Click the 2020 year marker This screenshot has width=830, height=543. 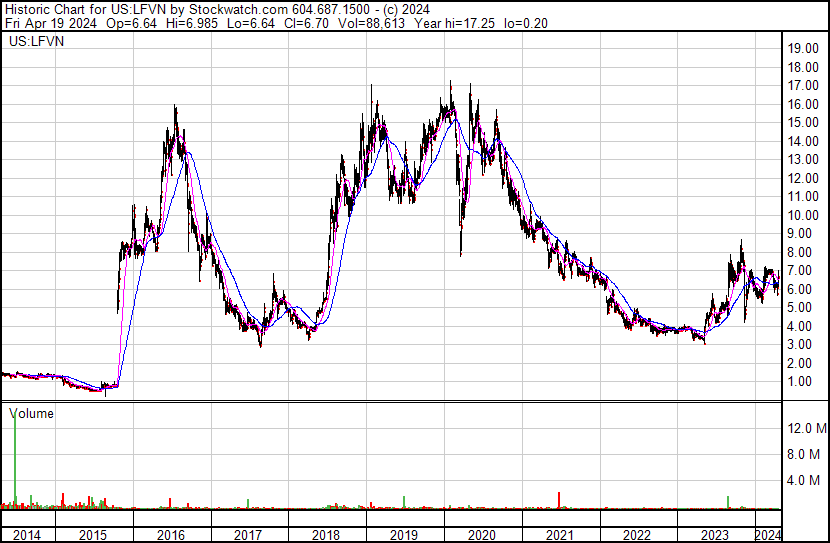[482, 535]
